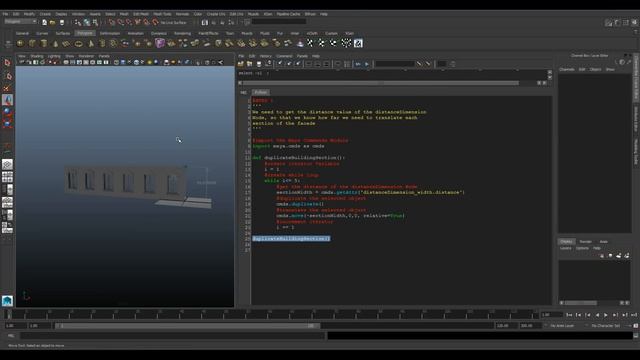Toggle the auto keyframe button

pyautogui.click(x=636, y=326)
